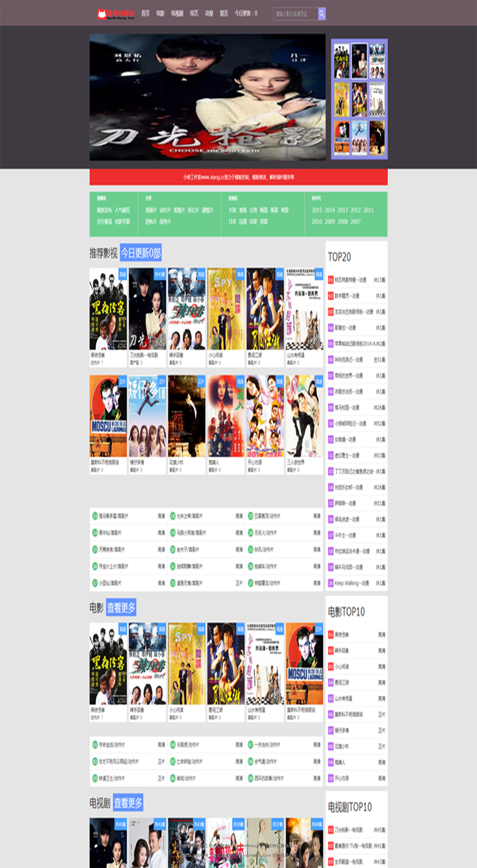Select MOSCU thumbnail in banner side grid

pos(341,138)
